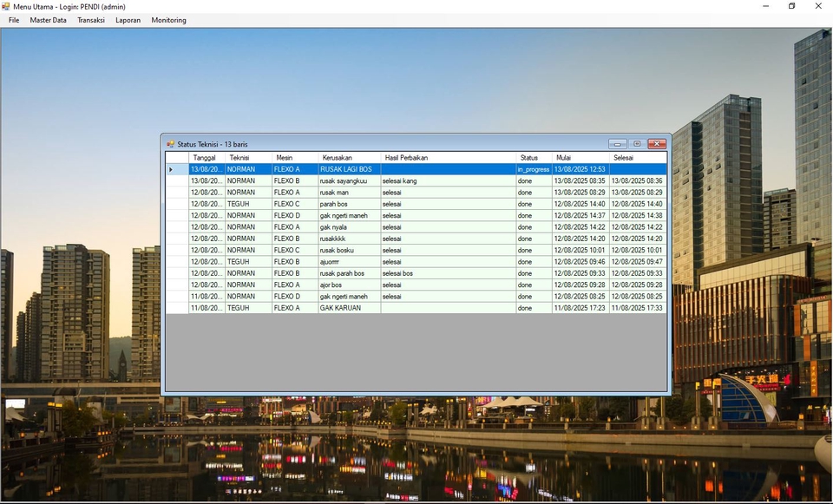This screenshot has height=504, width=833.
Task: Minimize the Menu Utama main window
Action: coord(764,6)
